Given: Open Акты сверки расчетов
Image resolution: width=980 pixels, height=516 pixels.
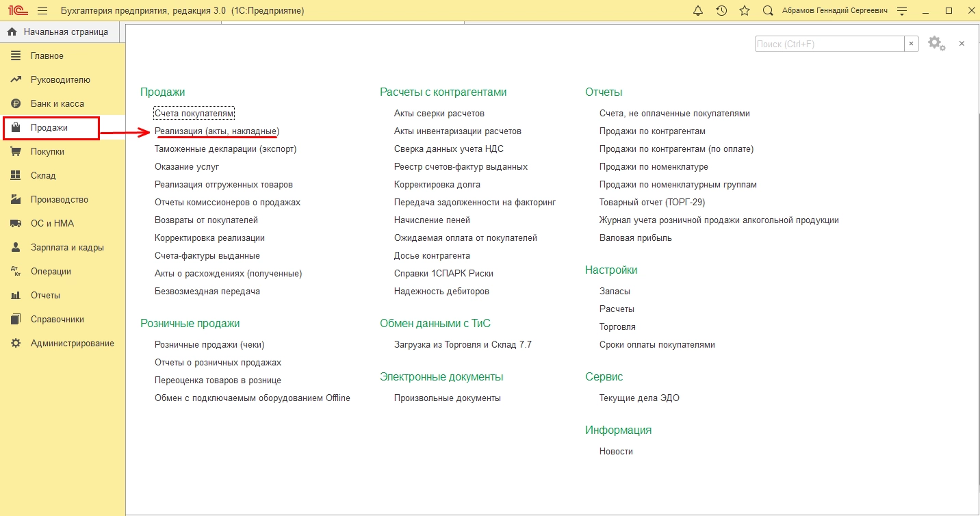Looking at the screenshot, I should (x=439, y=113).
